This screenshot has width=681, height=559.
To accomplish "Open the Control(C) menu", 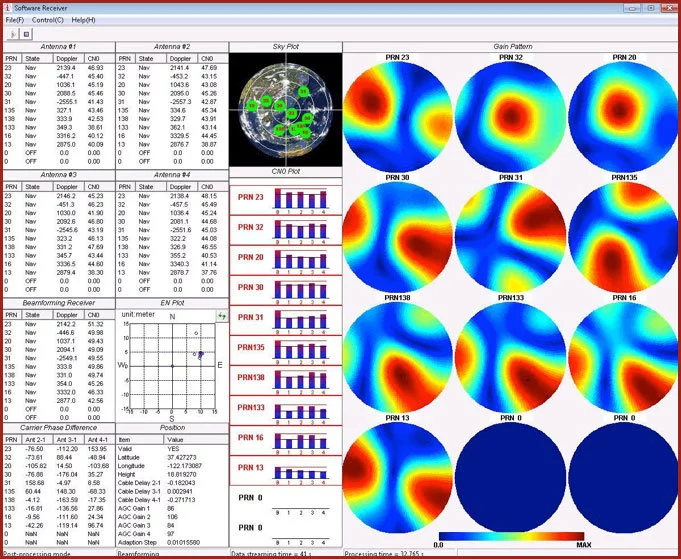I will (x=48, y=20).
